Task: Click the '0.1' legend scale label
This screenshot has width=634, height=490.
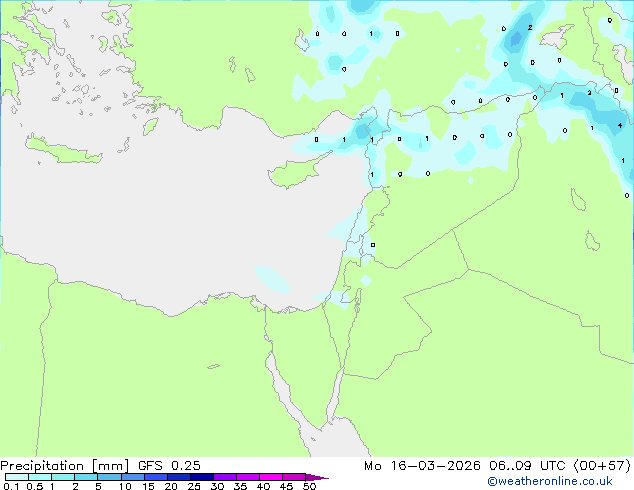Action: pos(11,486)
